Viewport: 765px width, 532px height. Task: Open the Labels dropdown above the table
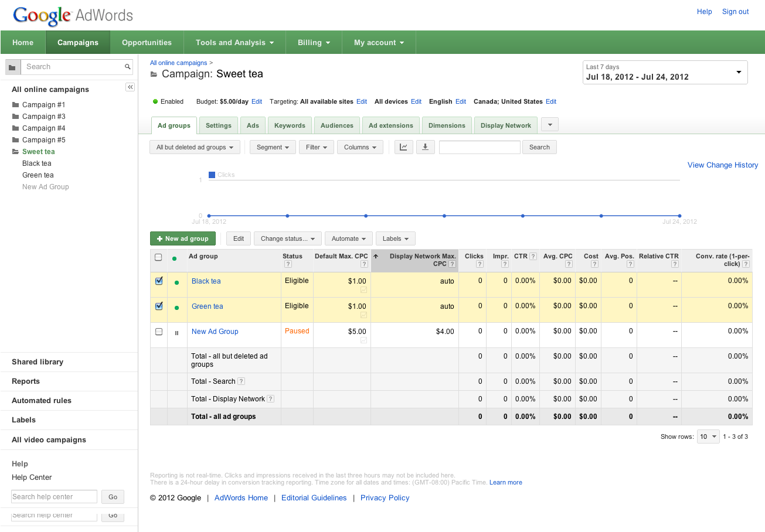tap(396, 238)
